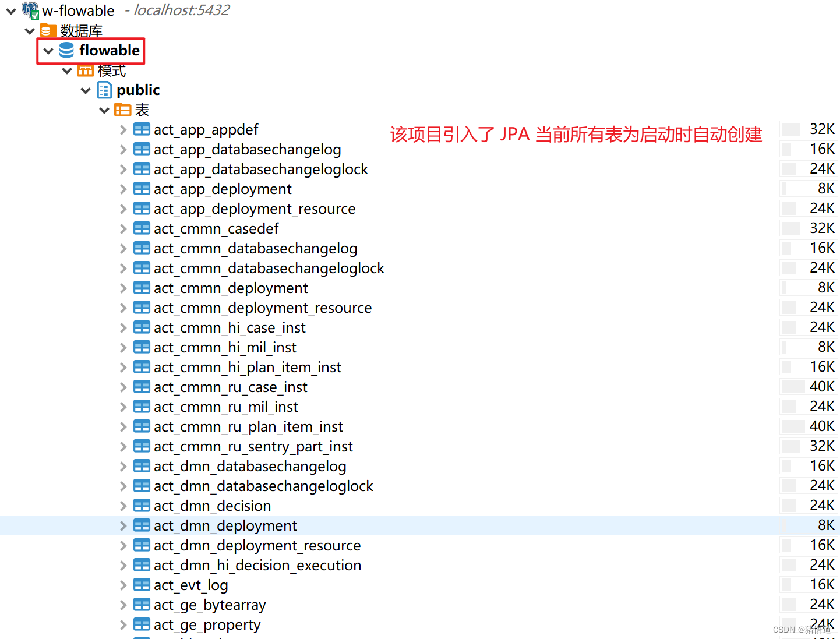Click the table icon of act_cmmn_databasechangeloglock
The height and width of the screenshot is (639, 840).
(x=142, y=268)
